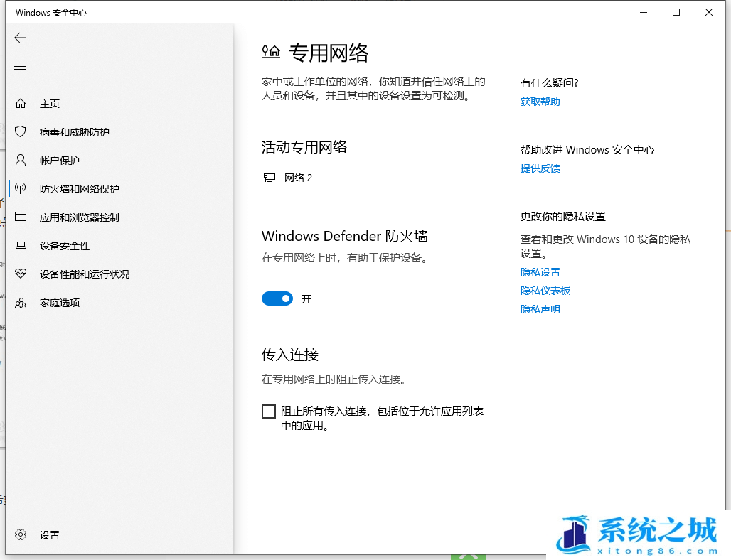The width and height of the screenshot is (731, 560).
Task: Click the gear icon for 设置
Action: pos(21,534)
